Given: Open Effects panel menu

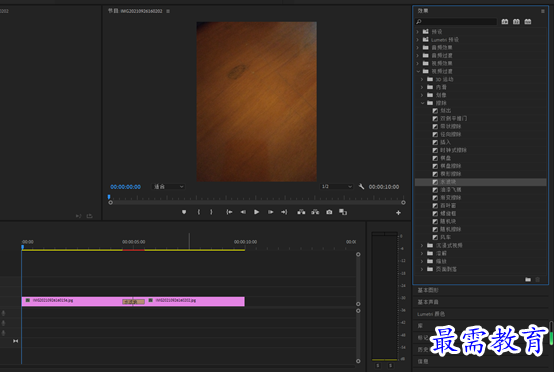Looking at the screenshot, I should click(543, 11).
